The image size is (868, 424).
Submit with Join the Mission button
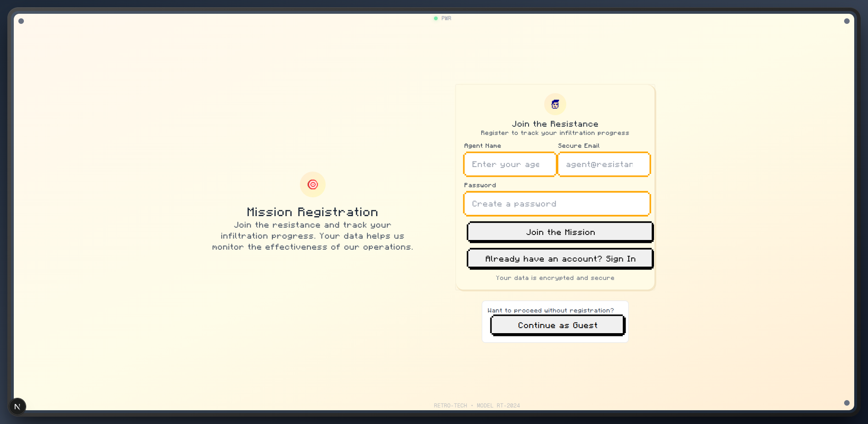click(560, 232)
